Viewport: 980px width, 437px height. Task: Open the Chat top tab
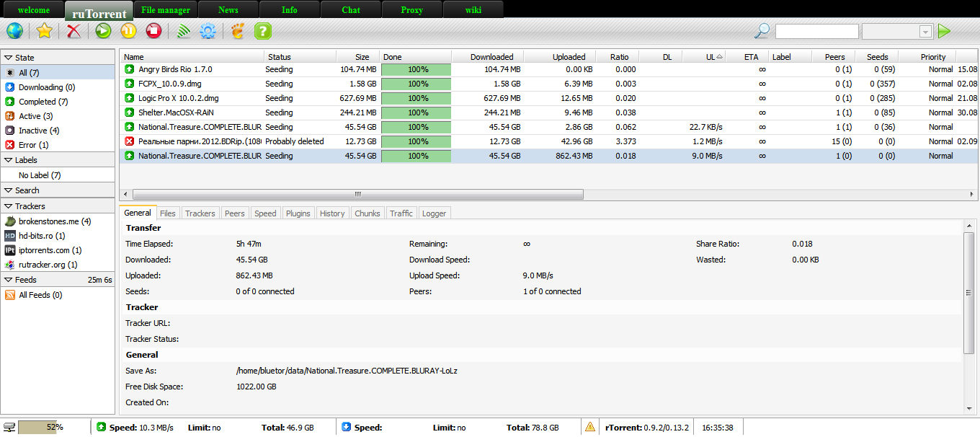click(x=351, y=10)
